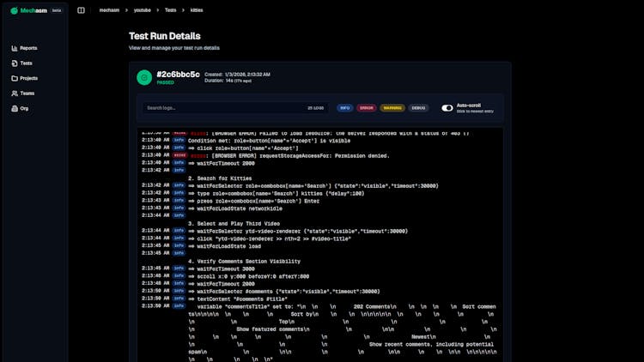Select log heading '4. Verify Comments Section Visibility'
644x362 pixels.
[244, 262]
